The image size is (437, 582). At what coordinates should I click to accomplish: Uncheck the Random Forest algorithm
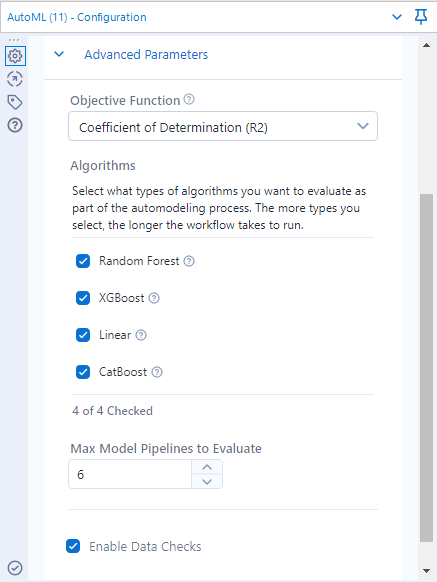click(83, 261)
